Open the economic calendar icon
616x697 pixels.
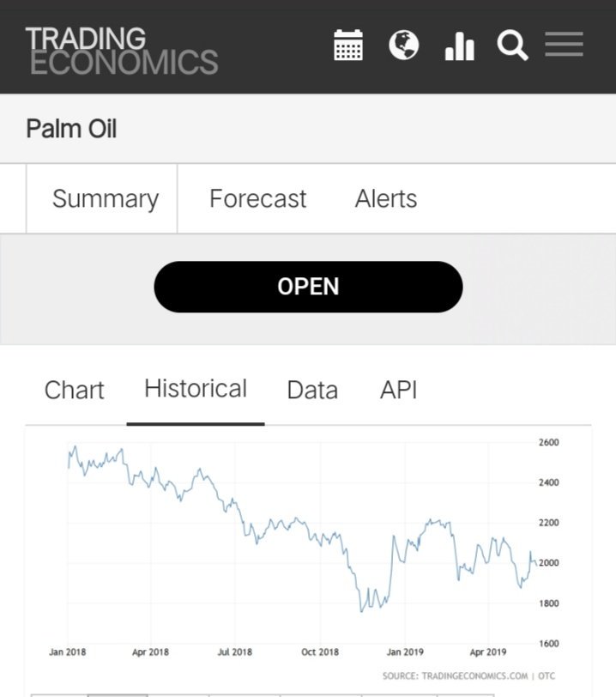pyautogui.click(x=348, y=45)
